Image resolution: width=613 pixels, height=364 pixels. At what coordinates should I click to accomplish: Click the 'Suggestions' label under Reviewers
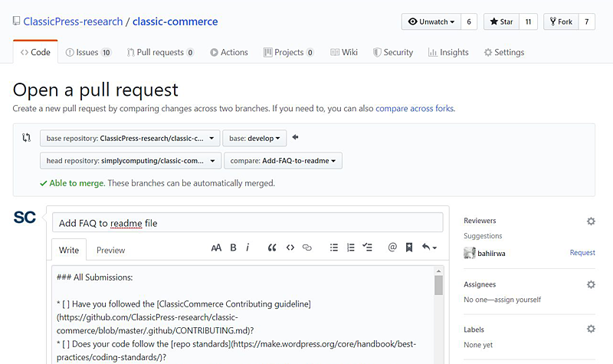(x=483, y=236)
